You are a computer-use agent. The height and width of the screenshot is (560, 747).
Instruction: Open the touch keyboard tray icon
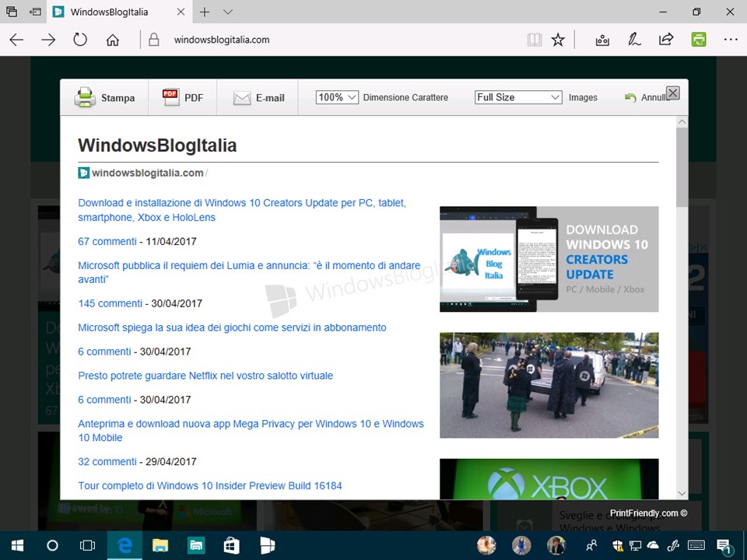pos(696,546)
